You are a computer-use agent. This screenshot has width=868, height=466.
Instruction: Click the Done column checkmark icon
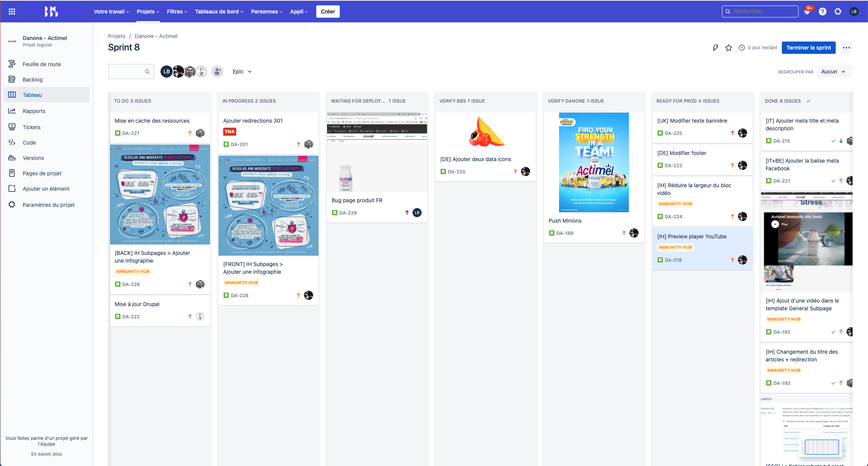tap(808, 101)
